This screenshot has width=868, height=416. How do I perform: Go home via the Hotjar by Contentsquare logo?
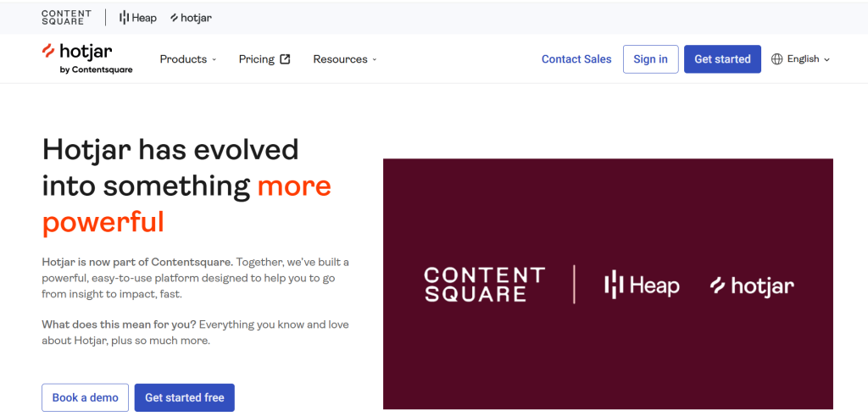click(x=87, y=58)
